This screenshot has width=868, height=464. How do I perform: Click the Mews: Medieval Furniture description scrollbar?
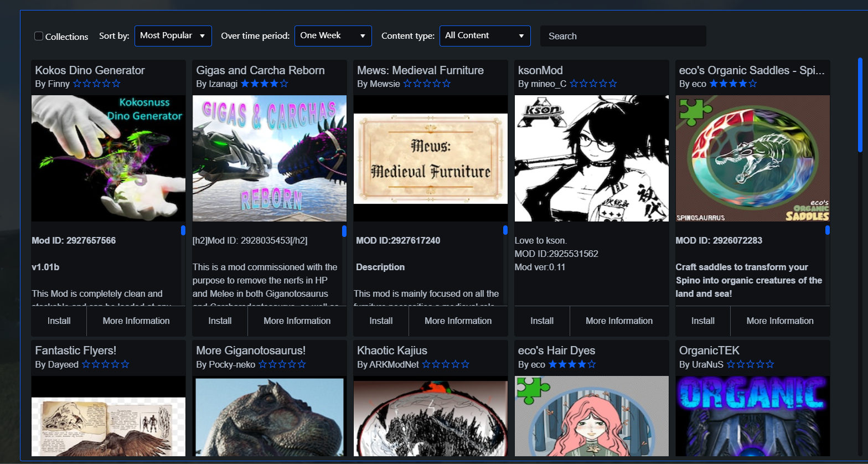tap(505, 230)
